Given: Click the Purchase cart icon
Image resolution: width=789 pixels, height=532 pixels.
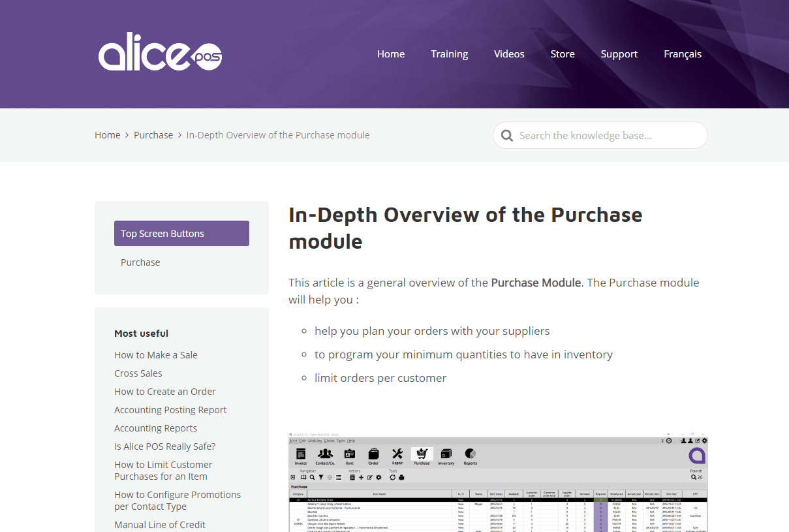Looking at the screenshot, I should coord(422,454).
